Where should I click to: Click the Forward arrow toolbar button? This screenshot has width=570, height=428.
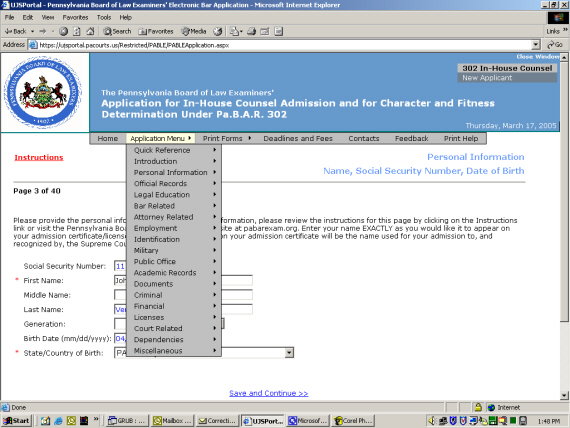(x=43, y=31)
